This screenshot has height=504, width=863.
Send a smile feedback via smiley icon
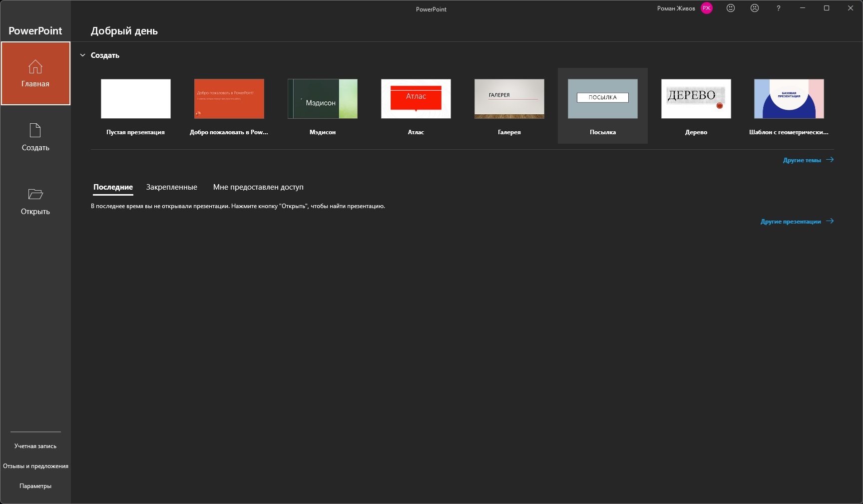coord(731,8)
